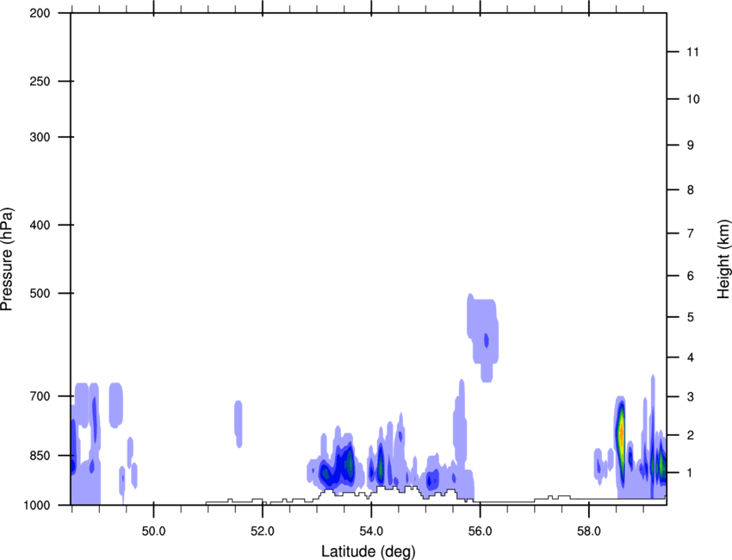The width and height of the screenshot is (732, 560).
Task: Click the Latitude (deg) axis title
Action: (x=368, y=551)
